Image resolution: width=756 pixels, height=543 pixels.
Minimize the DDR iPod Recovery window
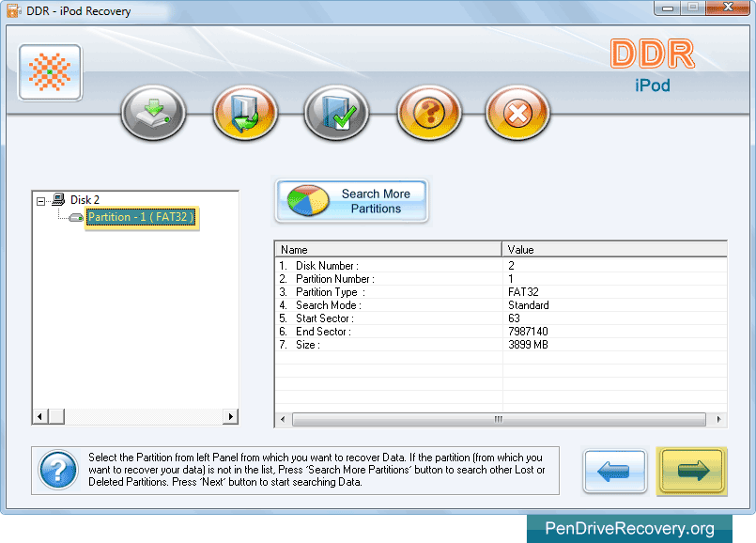pyautogui.click(x=668, y=8)
